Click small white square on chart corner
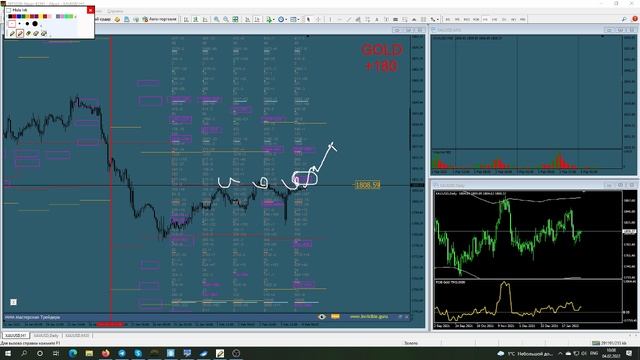640x360 pixels. [13, 302]
